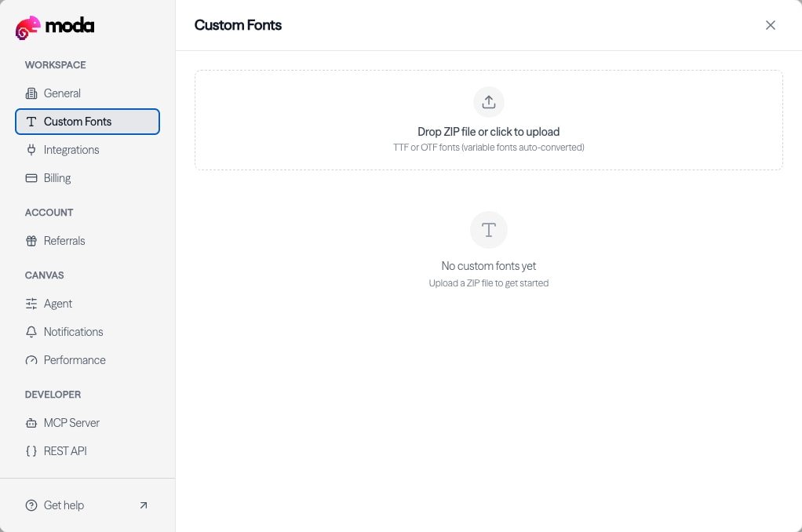Viewport: 802px width, 532px height.
Task: Click 'Upload a ZIP file to get started'
Action: [488, 283]
